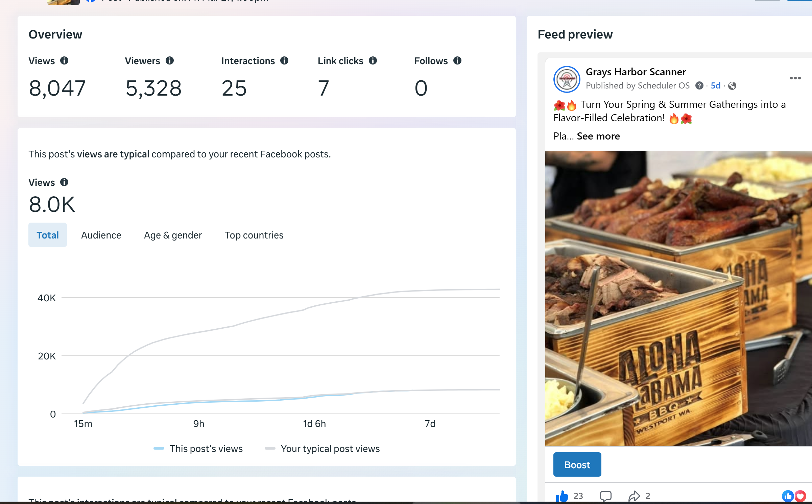Click the question mark icon beside Scheduler OS
812x504 pixels.
coord(699,86)
